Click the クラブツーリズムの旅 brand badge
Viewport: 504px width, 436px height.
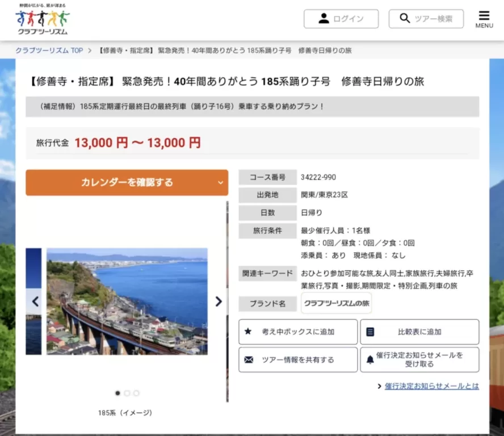pos(337,303)
